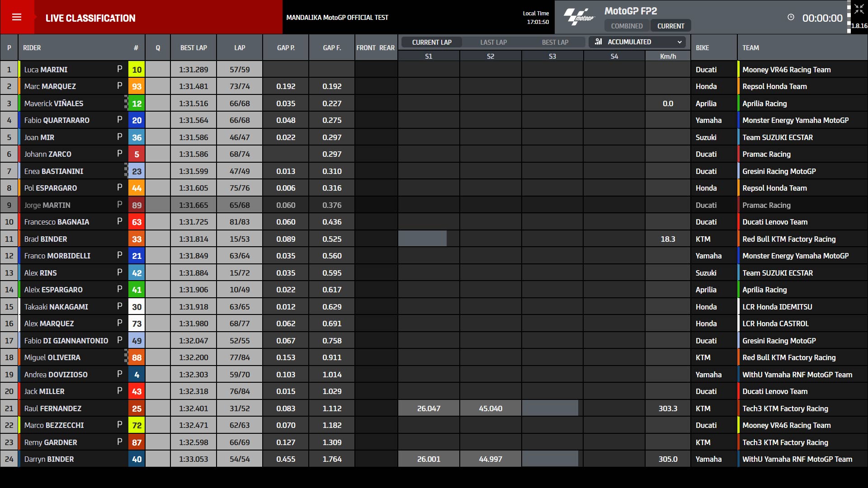Click the TEAM column header
Viewport: 868px width, 488px height.
750,47
